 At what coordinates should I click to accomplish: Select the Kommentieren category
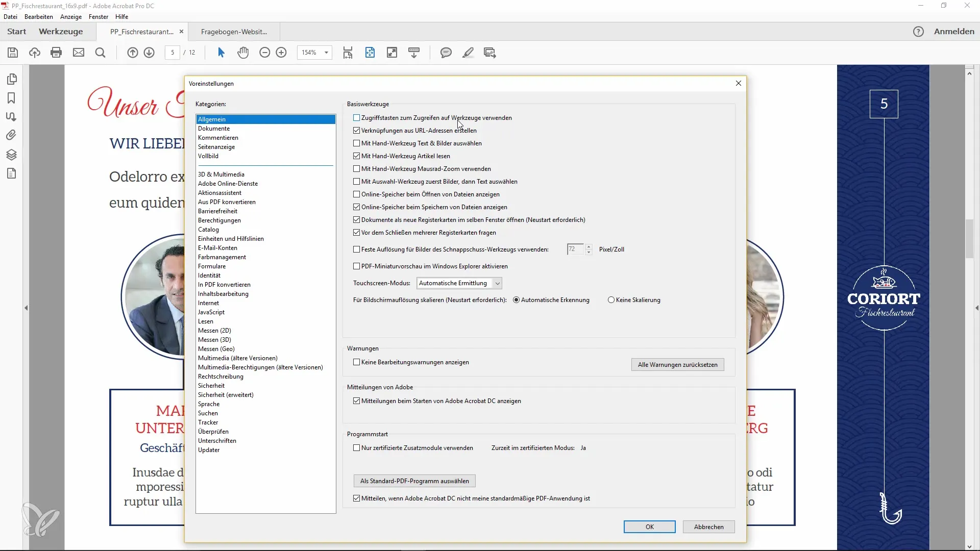point(265,138)
